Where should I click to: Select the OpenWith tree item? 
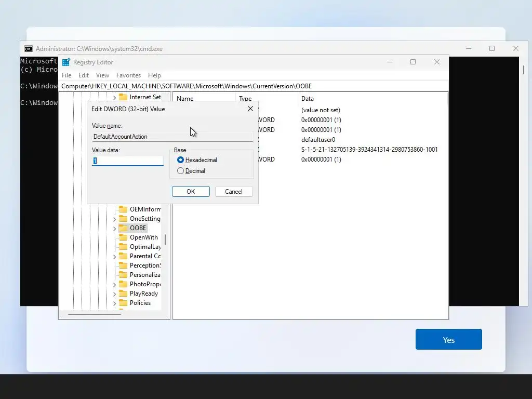pyautogui.click(x=143, y=237)
